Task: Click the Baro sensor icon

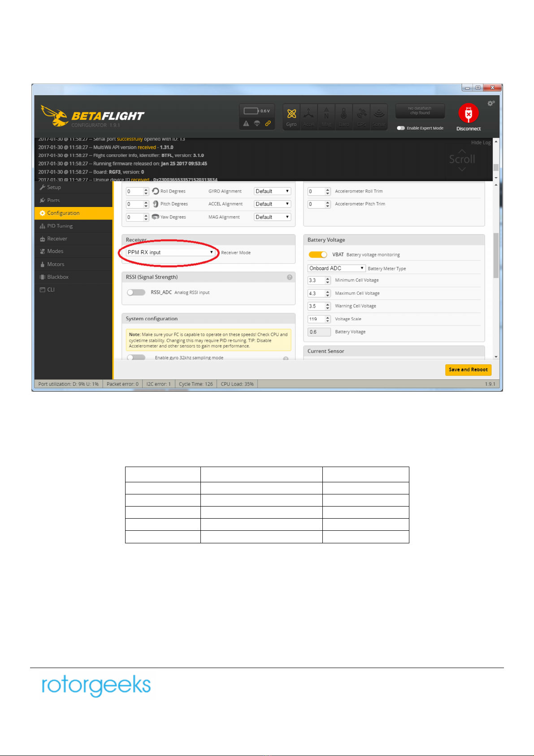Action: pos(344,116)
